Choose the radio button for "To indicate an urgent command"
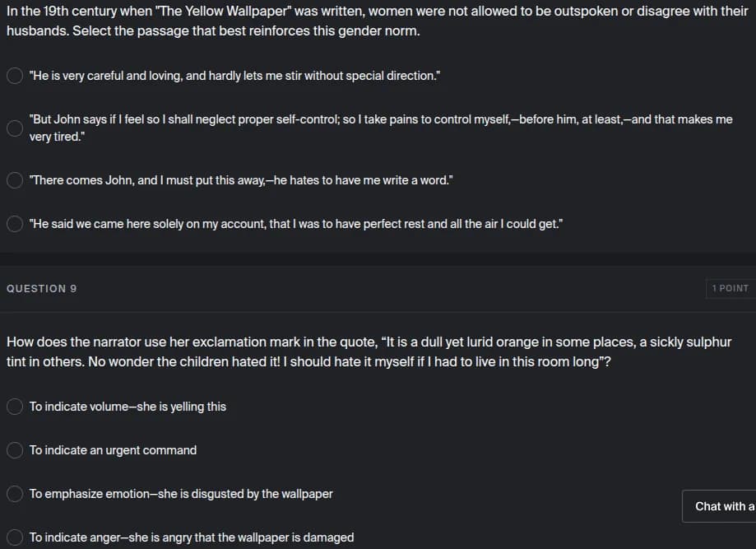The image size is (756, 549). point(15,450)
